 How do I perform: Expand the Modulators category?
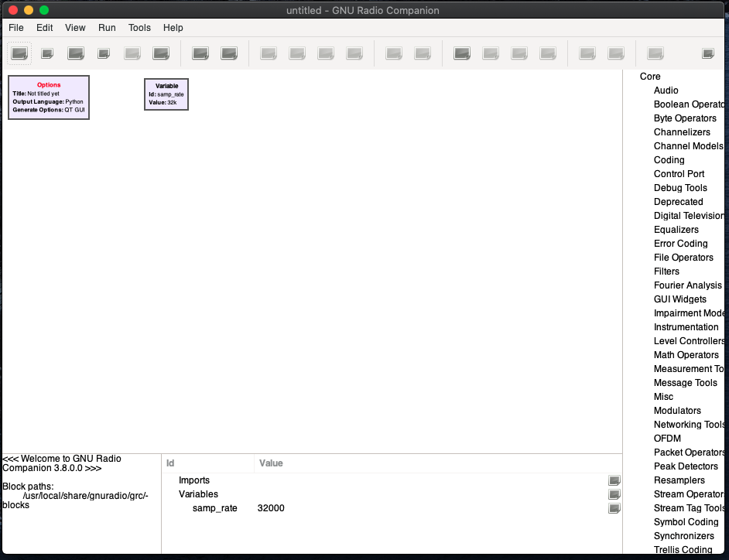pyautogui.click(x=677, y=411)
